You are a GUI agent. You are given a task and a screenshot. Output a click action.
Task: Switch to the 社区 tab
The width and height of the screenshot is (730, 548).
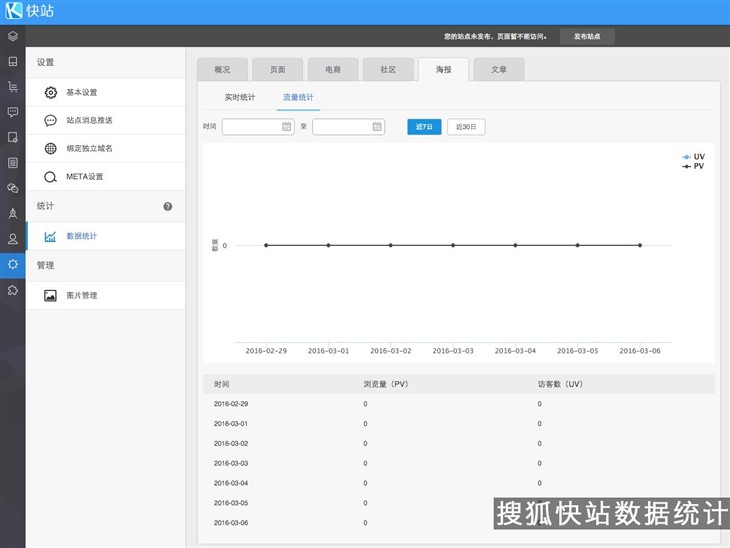[388, 70]
